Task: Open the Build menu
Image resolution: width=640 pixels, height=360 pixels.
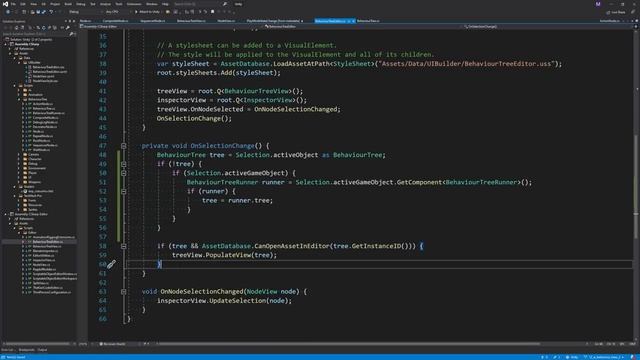Action: (68, 4)
